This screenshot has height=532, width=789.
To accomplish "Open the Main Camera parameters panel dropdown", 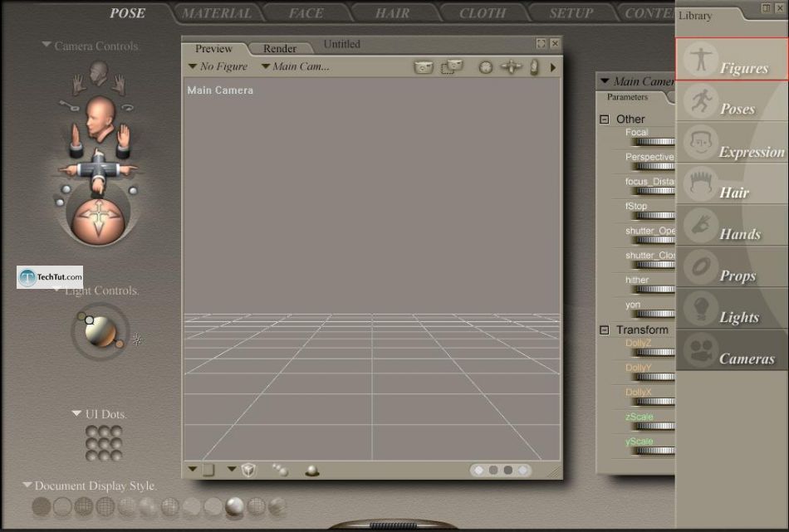I will pos(605,81).
